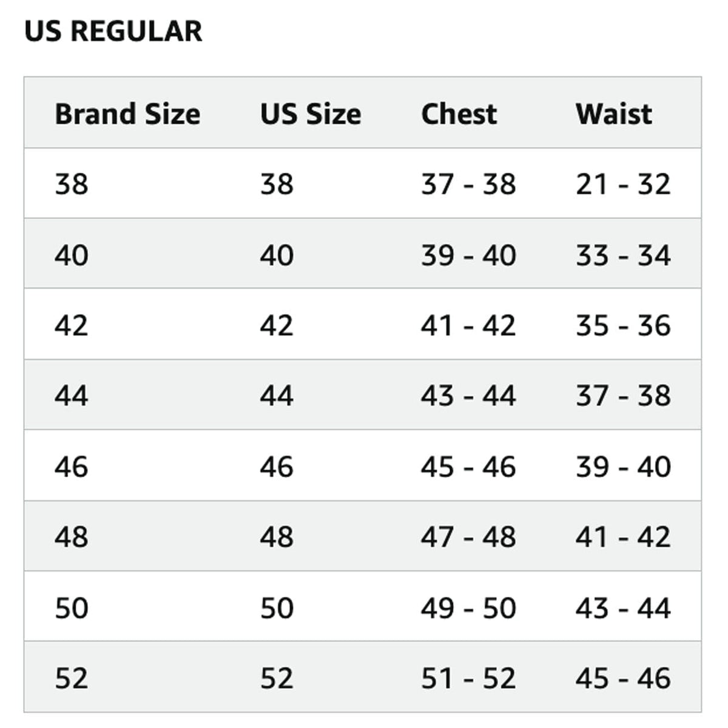This screenshot has width=728, height=728.
Task: Select the Chest column header
Action: tap(459, 114)
